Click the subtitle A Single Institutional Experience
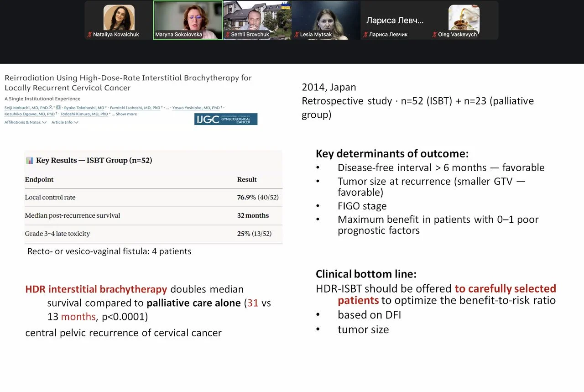This screenshot has height=392, width=584. [x=42, y=99]
